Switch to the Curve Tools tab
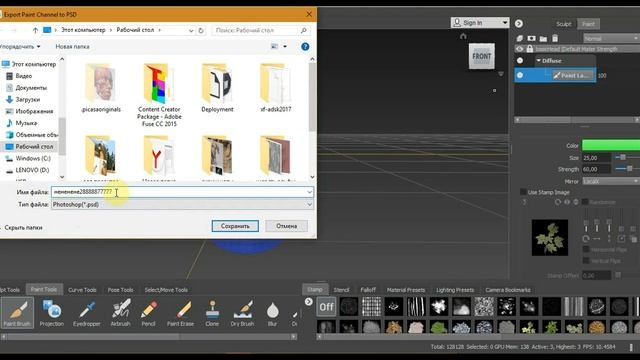 click(x=82, y=290)
